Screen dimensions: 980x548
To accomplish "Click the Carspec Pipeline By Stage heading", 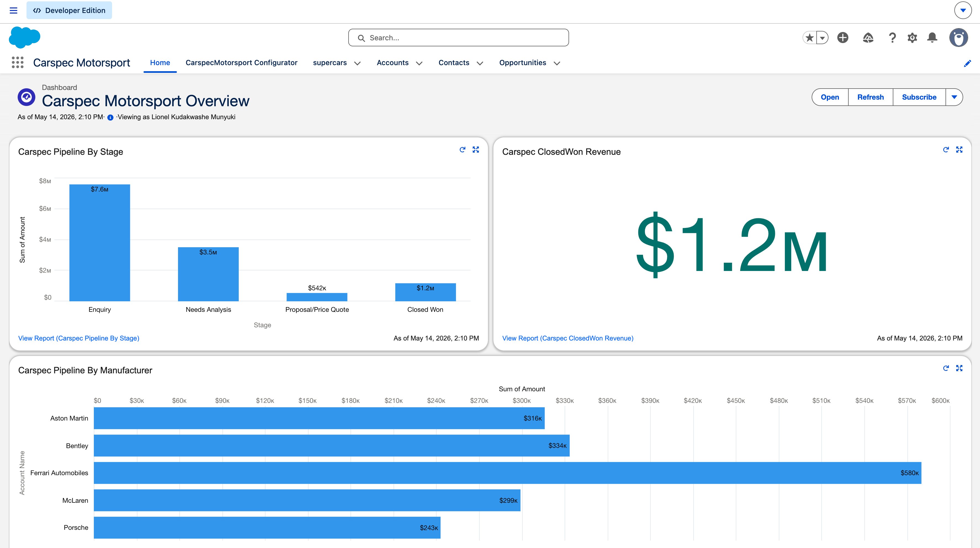I will point(71,152).
